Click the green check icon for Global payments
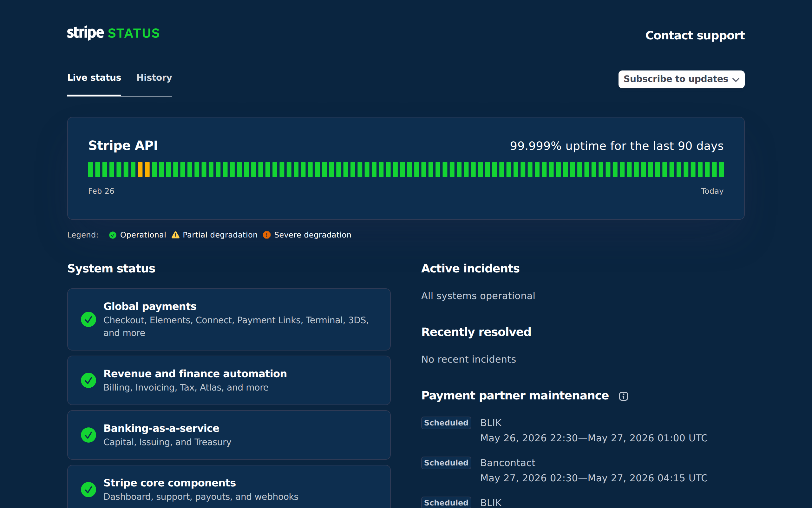Screen dimensions: 812x508 (x=88, y=319)
